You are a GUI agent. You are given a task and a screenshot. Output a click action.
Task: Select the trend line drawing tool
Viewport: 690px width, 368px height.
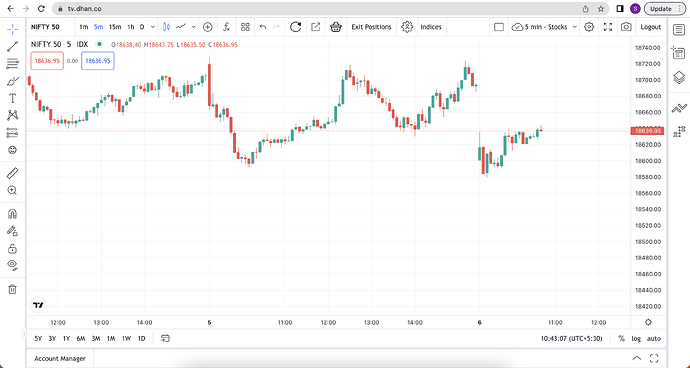click(12, 46)
